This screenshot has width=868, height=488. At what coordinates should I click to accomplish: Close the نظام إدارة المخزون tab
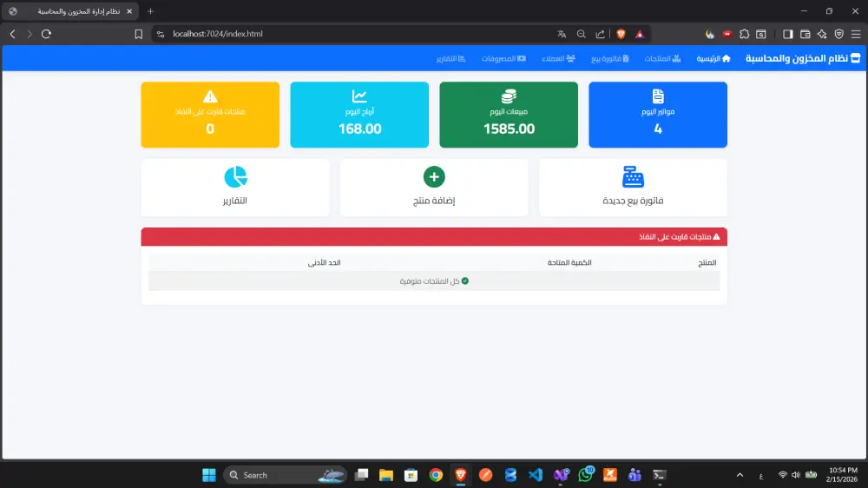coord(129,11)
